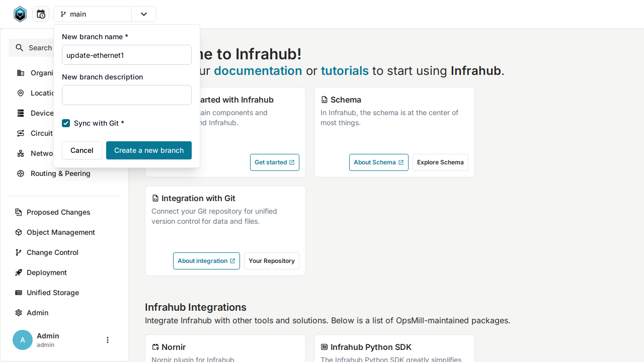Screen dimensions: 644x362
Task: Click the Explore Schema button
Action: [440, 162]
